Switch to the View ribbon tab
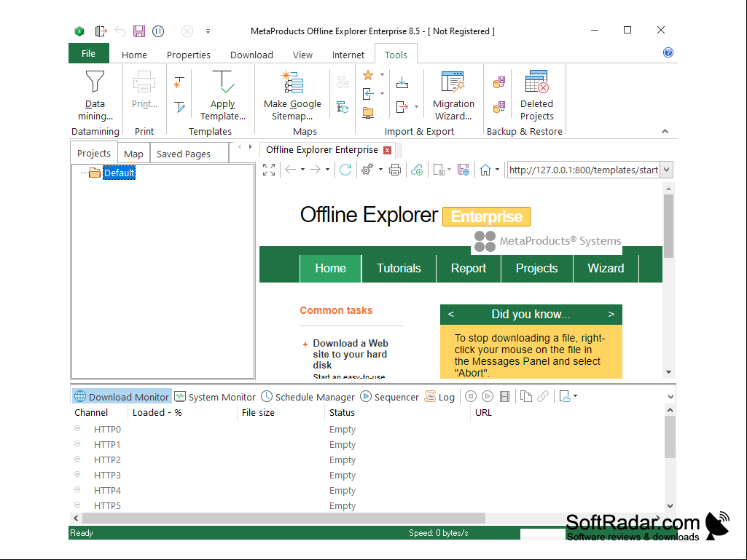The width and height of the screenshot is (747, 560). (x=302, y=55)
